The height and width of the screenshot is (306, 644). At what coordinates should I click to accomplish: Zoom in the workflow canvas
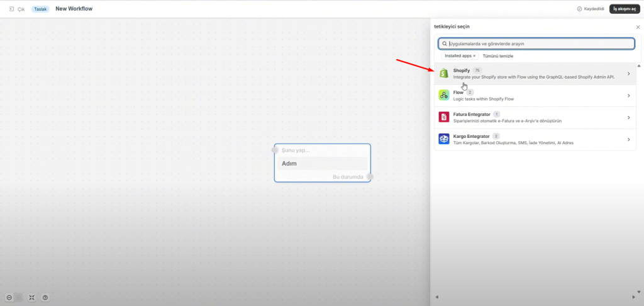(x=19, y=297)
